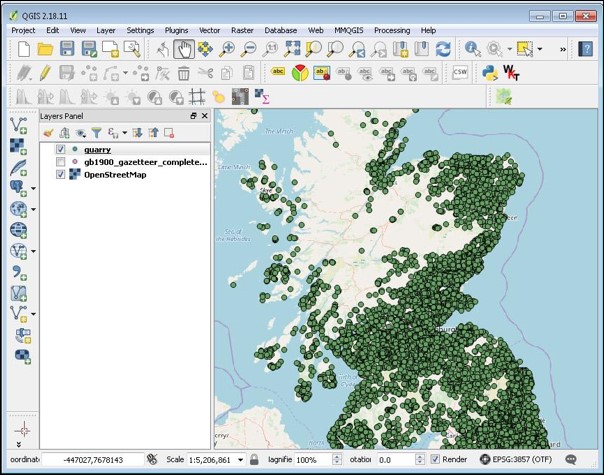Open layer styling paintbrush in Layers Panel
Image resolution: width=604 pixels, height=475 pixels.
coord(48,133)
